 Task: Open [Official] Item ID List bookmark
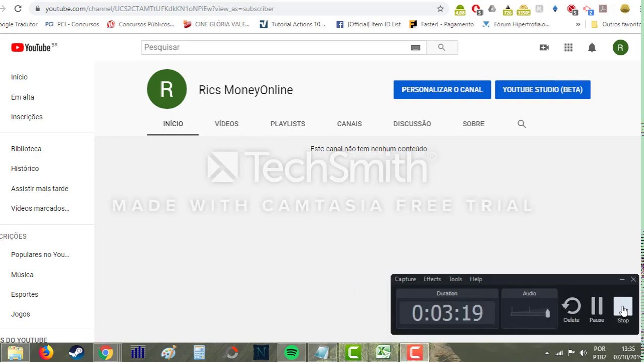368,24
